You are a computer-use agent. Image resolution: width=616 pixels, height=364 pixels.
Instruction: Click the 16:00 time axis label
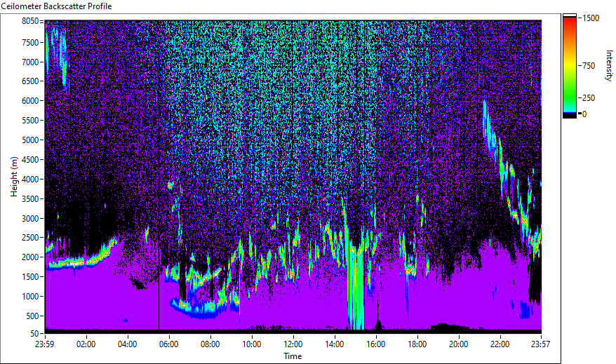click(x=376, y=344)
